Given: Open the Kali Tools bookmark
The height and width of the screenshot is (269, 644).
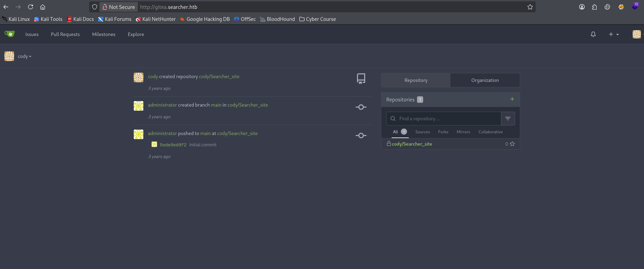Looking at the screenshot, I should tap(48, 19).
